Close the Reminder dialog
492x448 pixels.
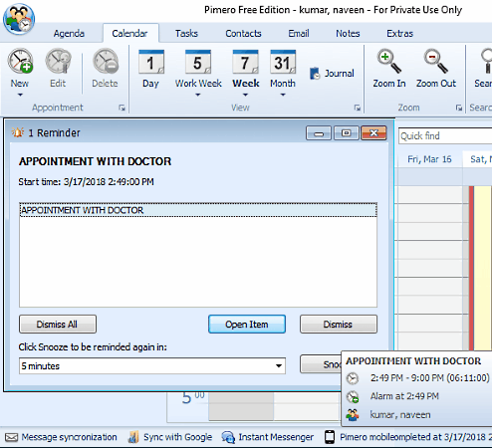tap(373, 133)
